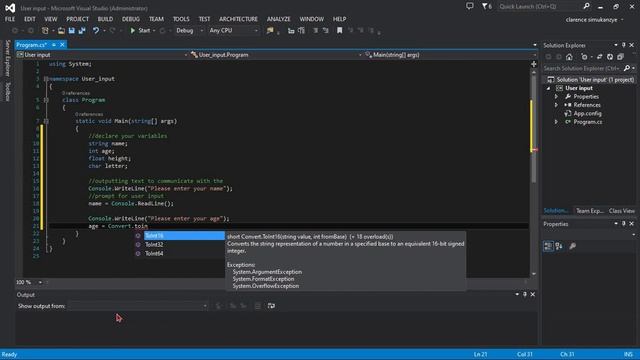Click the Visual Studio logo icon
Screen dimensions: 640x360
point(10,8)
